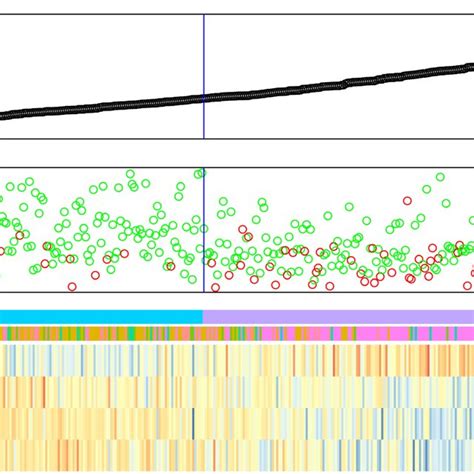Click the cyan group bar segment

click(101, 317)
